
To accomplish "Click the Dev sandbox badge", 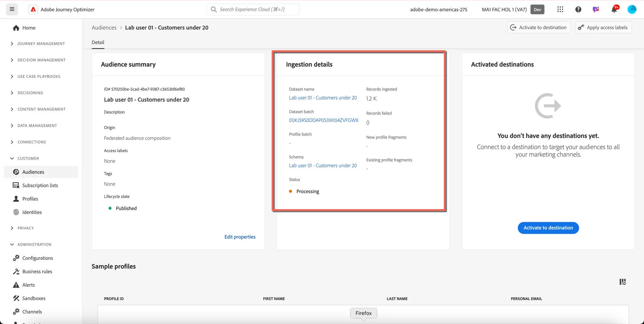I will (537, 10).
